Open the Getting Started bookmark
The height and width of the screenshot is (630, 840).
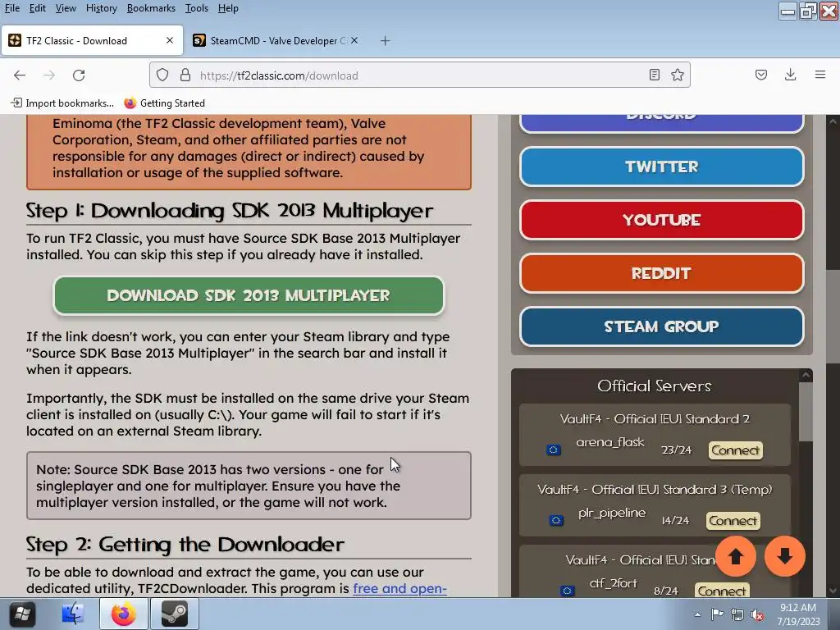(164, 103)
